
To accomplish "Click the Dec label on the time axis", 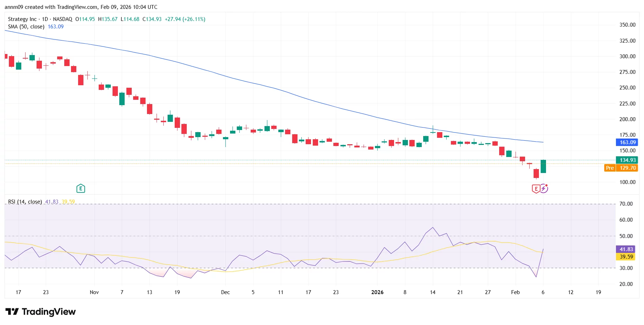I will point(225,292).
